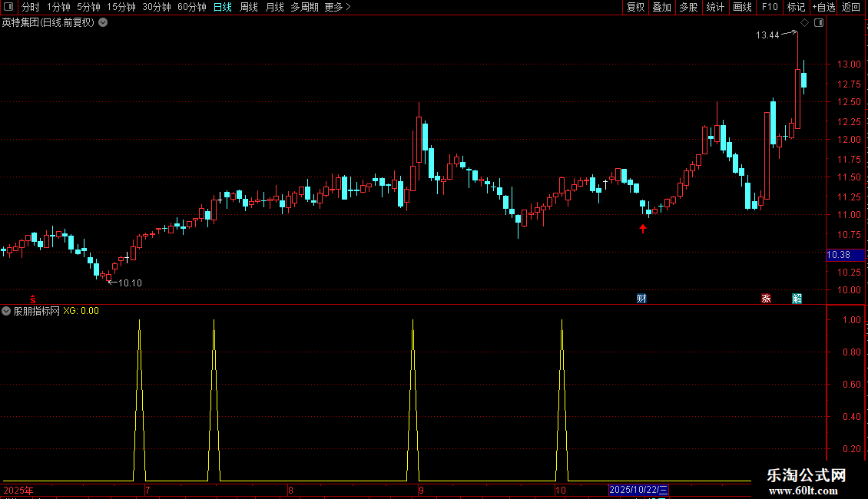868x499 pixels.
Task: Click the 统计 statistics button
Action: (x=715, y=7)
